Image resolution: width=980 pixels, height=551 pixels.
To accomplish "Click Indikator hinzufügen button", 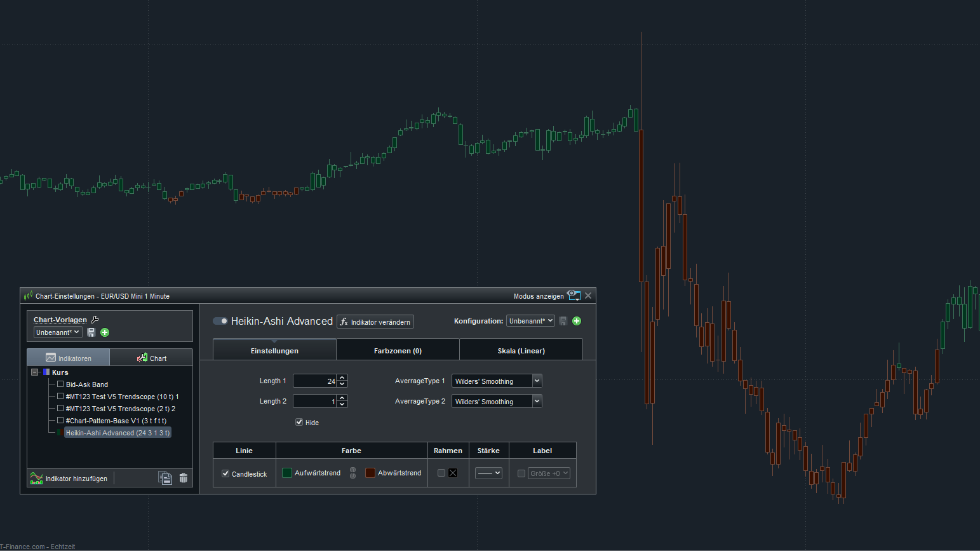I will (x=69, y=479).
